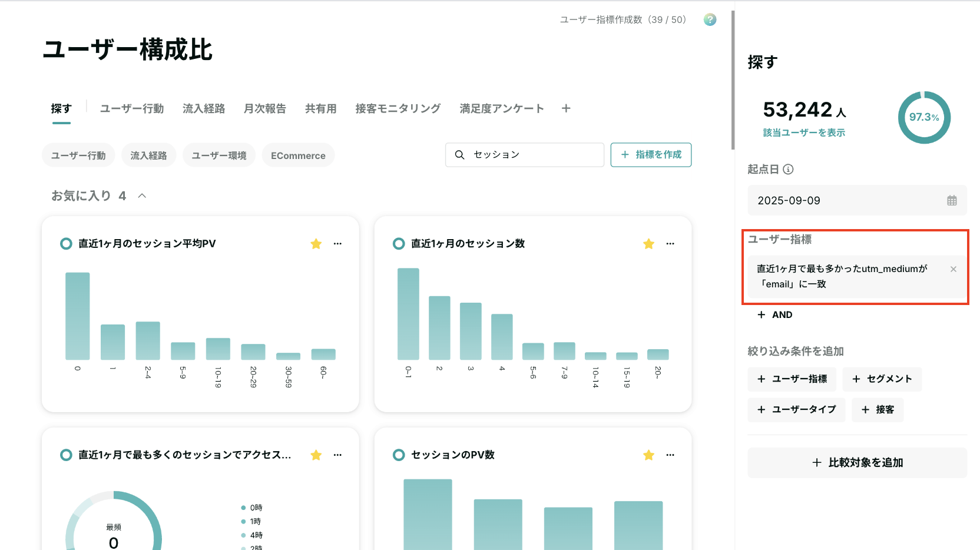The height and width of the screenshot is (550, 980).
Task: Open the 起点日 date field 2025-09-09
Action: pyautogui.click(x=857, y=201)
